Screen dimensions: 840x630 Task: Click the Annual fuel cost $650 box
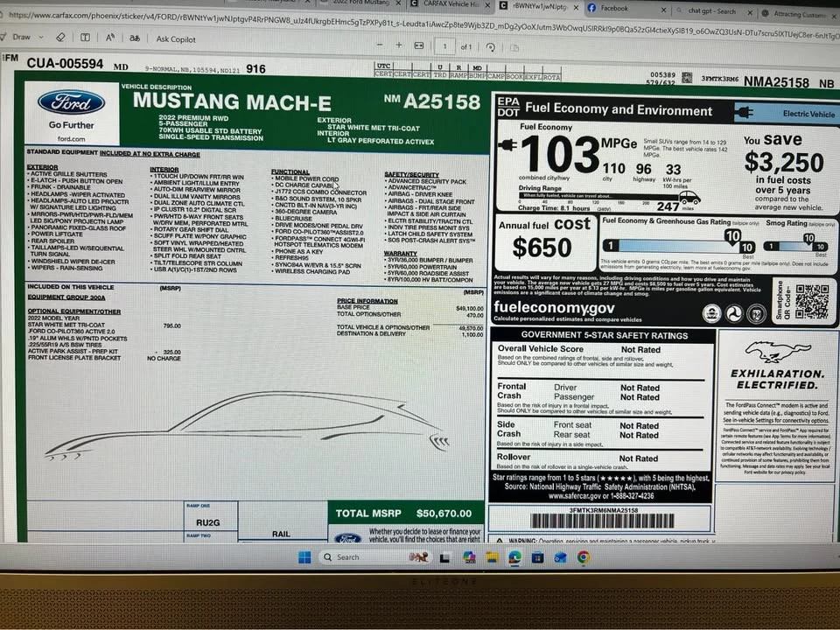[545, 242]
